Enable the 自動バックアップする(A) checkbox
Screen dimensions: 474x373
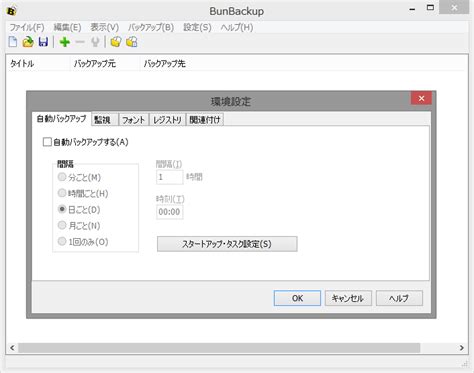tap(47, 142)
